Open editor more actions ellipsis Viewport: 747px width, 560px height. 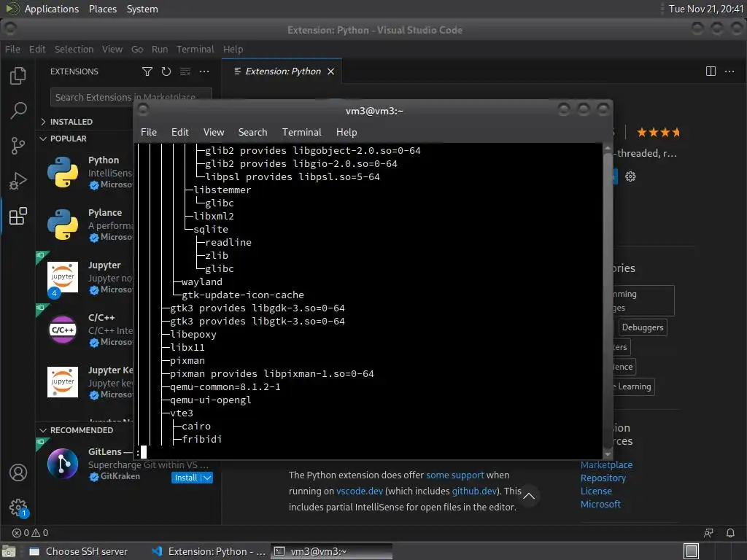pyautogui.click(x=729, y=71)
